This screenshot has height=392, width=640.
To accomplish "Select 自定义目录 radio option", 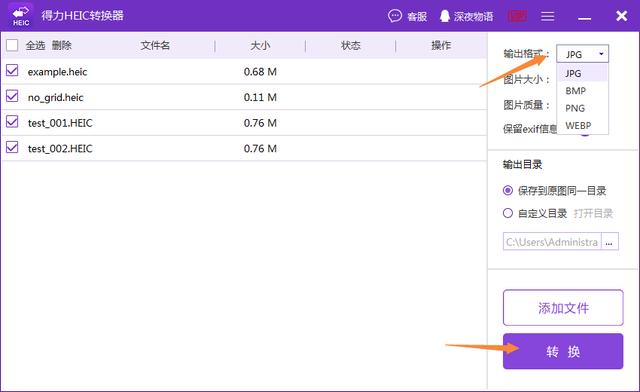I will pyautogui.click(x=508, y=213).
